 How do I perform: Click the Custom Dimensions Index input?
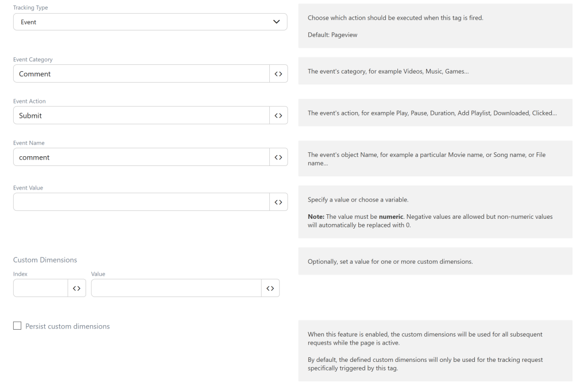point(41,288)
